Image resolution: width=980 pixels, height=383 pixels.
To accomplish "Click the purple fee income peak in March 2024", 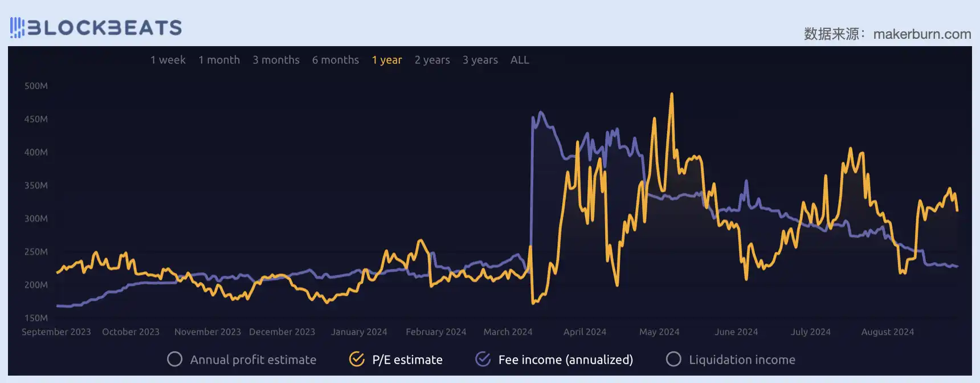I will pyautogui.click(x=540, y=113).
